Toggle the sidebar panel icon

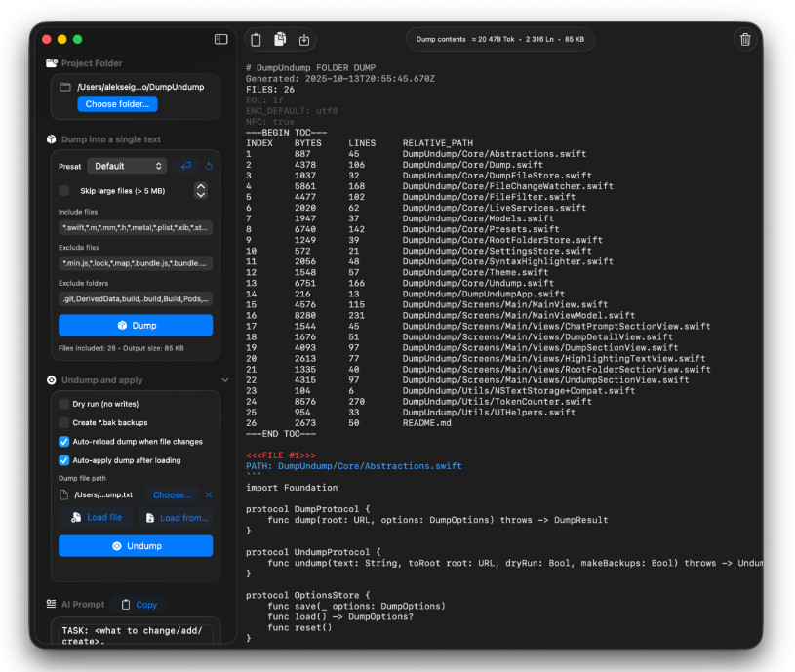pos(220,39)
